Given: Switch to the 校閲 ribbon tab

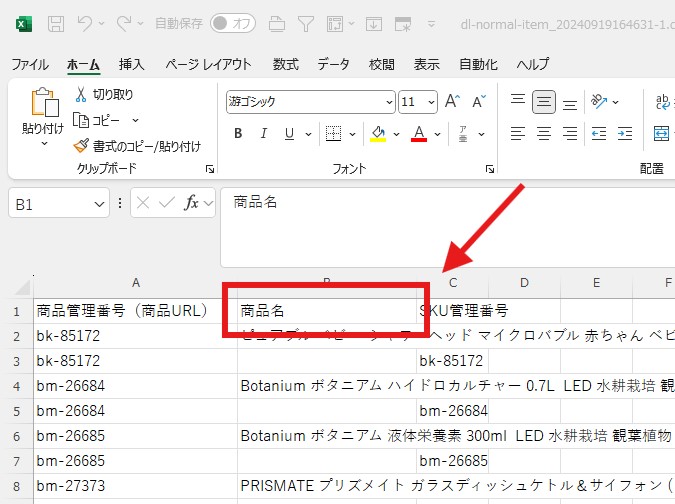Looking at the screenshot, I should tap(382, 65).
